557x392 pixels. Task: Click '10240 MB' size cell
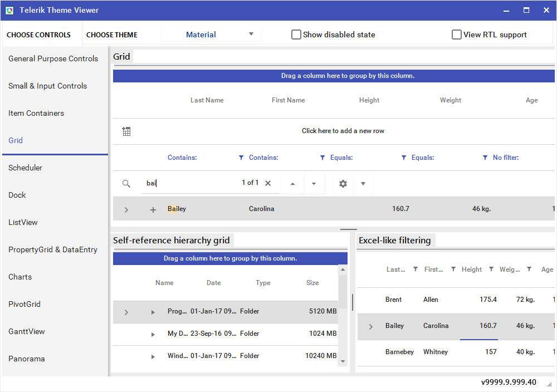click(321, 355)
